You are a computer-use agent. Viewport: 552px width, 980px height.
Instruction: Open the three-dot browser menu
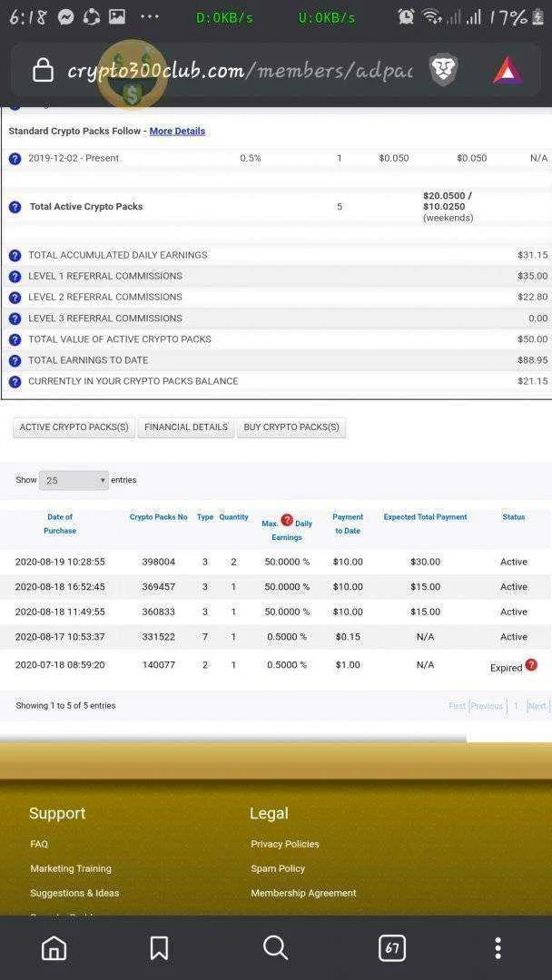point(498,947)
